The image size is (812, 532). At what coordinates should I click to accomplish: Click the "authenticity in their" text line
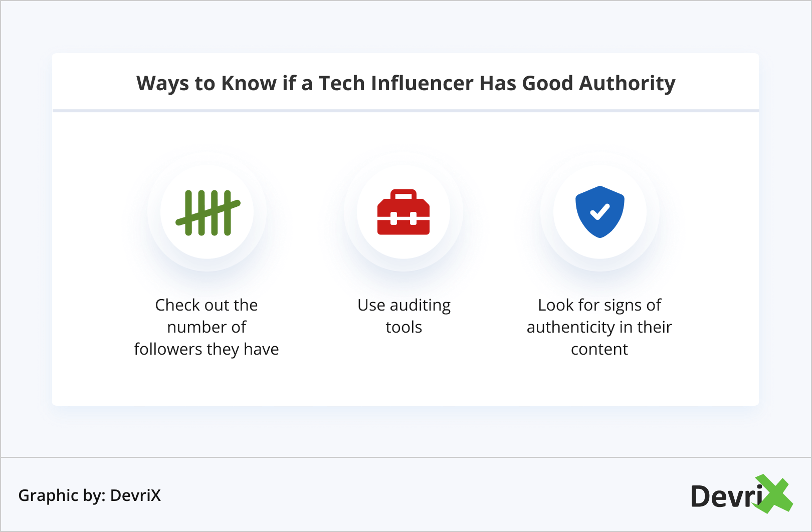click(x=599, y=327)
